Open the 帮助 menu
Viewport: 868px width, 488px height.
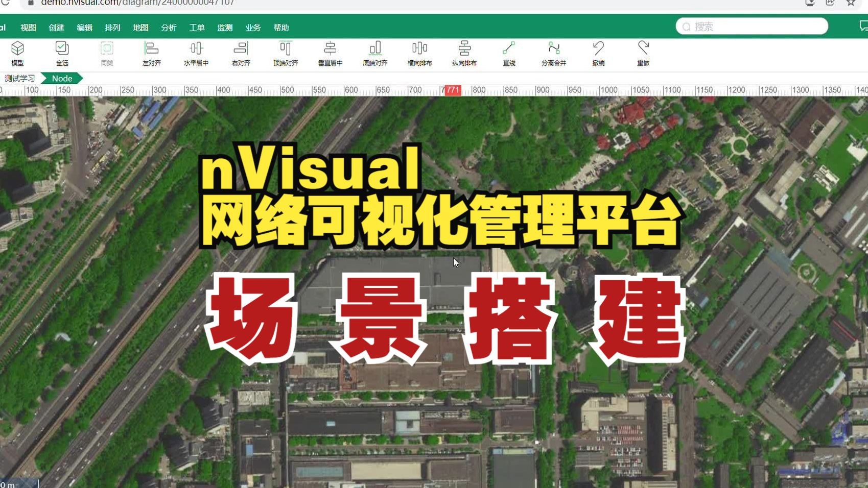(x=281, y=28)
